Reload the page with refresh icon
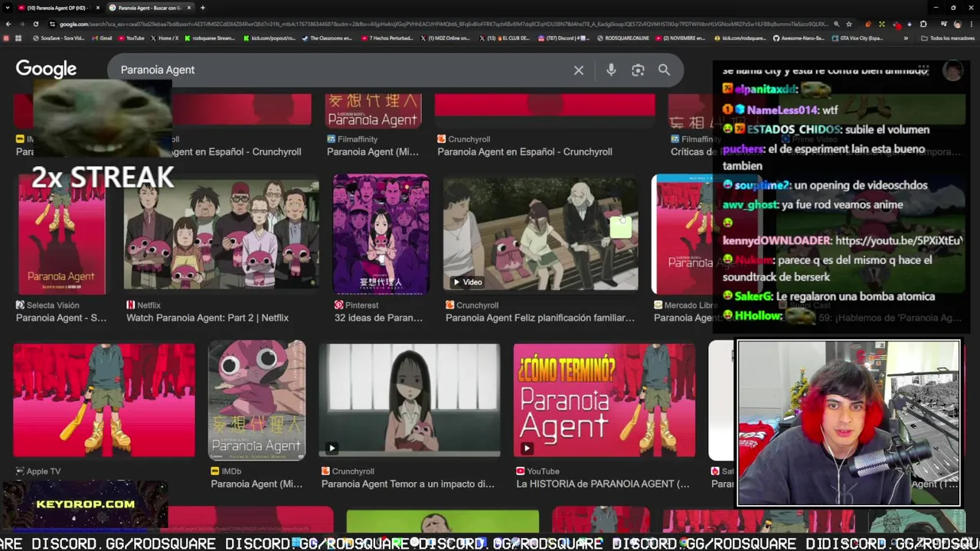The width and height of the screenshot is (980, 551). pyautogui.click(x=36, y=24)
